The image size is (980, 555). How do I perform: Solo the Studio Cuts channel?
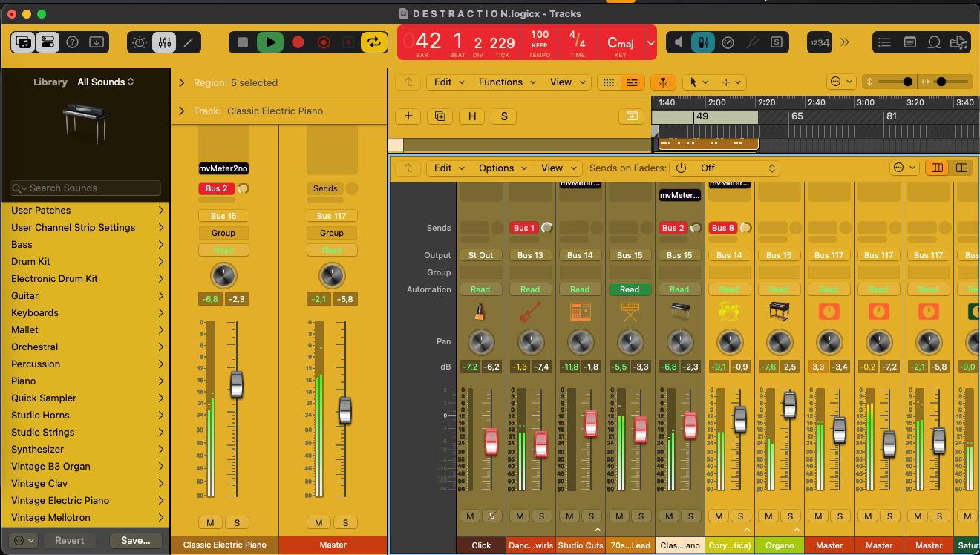(x=591, y=516)
